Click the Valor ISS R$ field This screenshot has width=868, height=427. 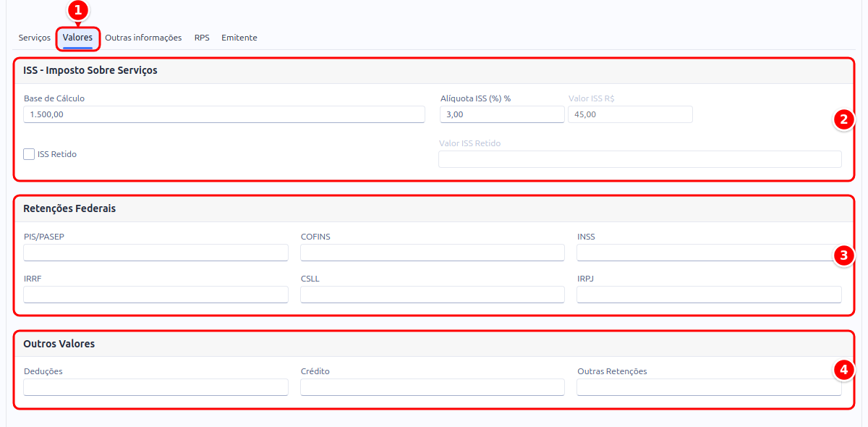630,114
